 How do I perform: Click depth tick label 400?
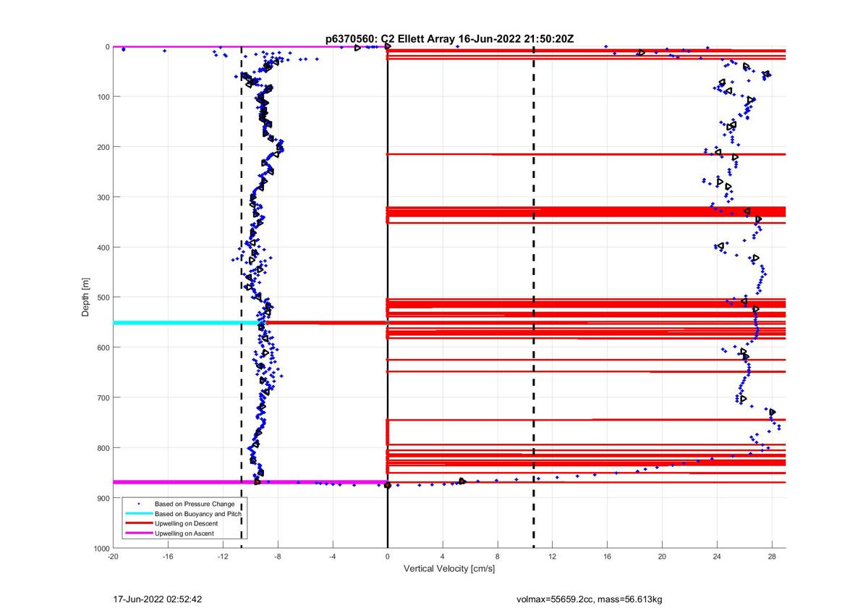tap(103, 248)
